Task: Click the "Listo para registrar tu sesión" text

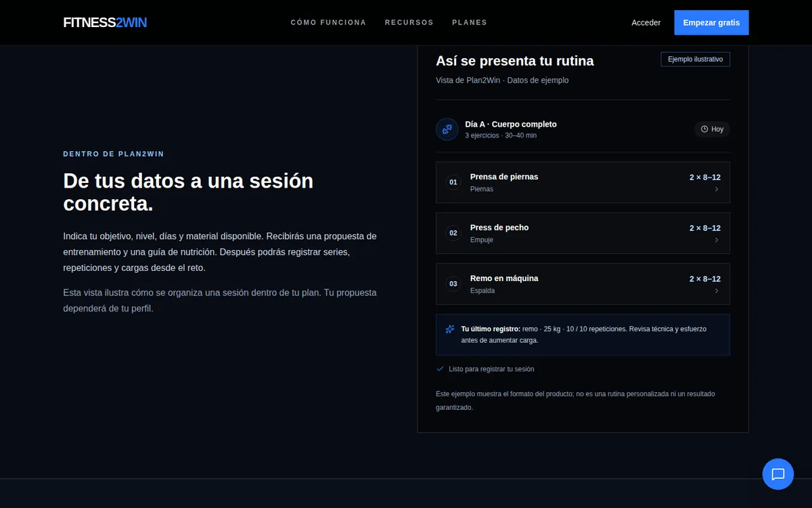Action: 491,369
